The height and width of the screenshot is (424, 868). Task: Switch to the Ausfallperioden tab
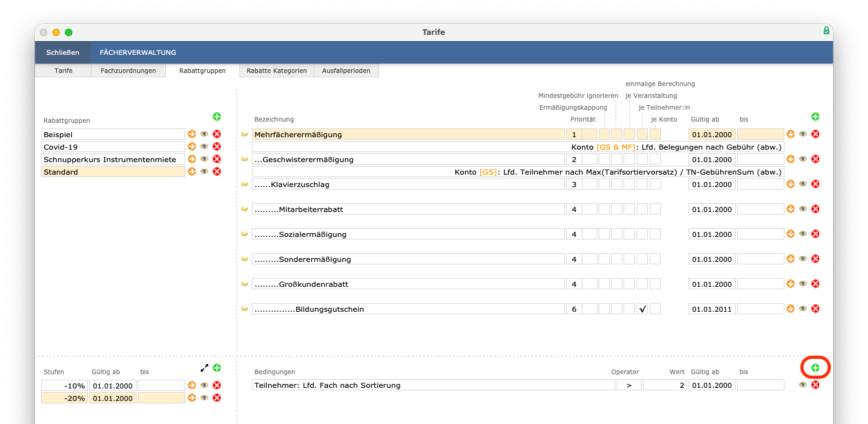(x=347, y=70)
